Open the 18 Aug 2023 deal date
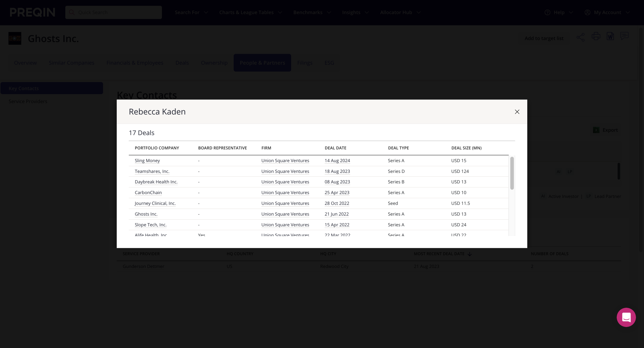The width and height of the screenshot is (644, 348). click(x=337, y=171)
